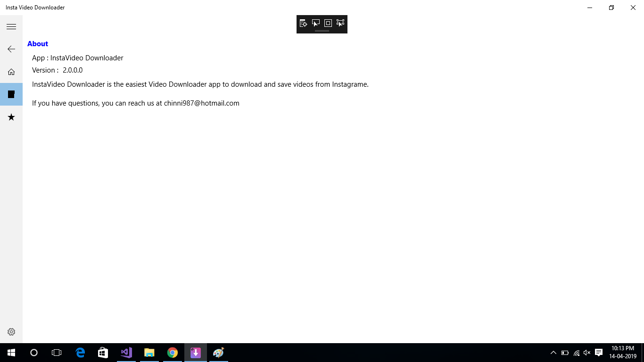Open the star favorites sidebar item
644x362 pixels.
tap(11, 117)
